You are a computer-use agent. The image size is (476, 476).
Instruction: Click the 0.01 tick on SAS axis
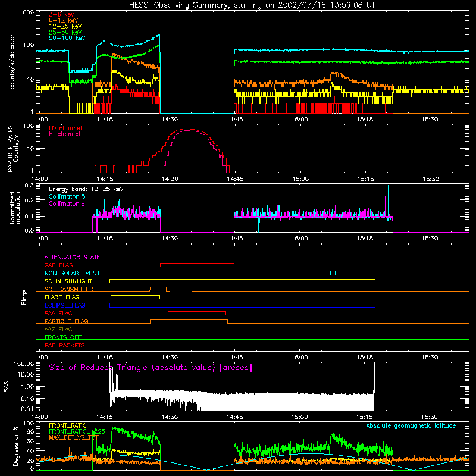[27, 409]
